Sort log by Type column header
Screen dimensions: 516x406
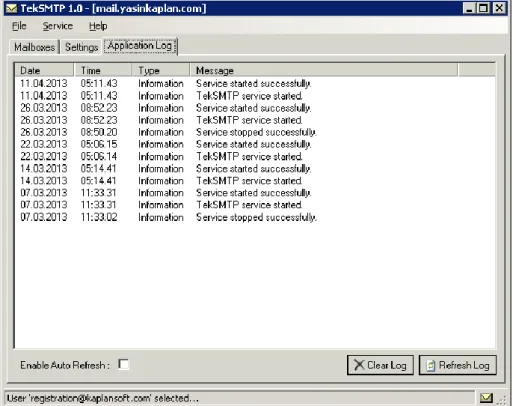(161, 70)
